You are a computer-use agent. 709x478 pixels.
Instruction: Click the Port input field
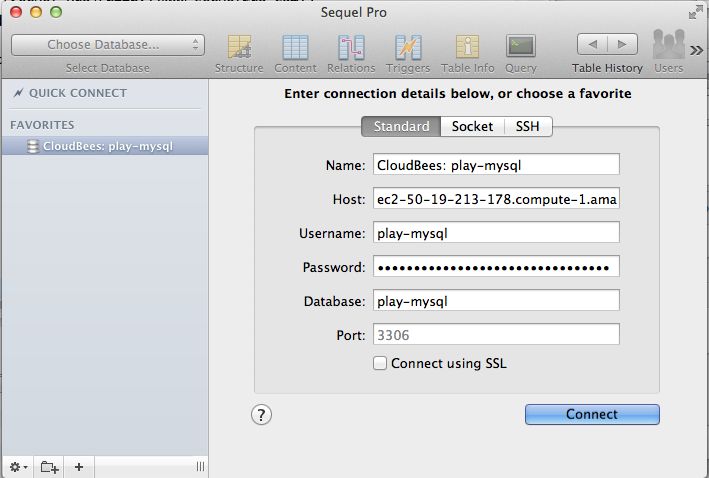(496, 335)
